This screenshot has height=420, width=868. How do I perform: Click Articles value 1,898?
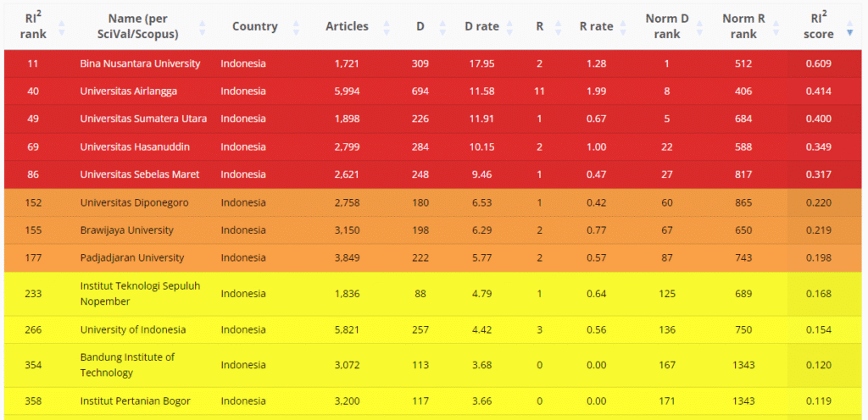point(347,119)
